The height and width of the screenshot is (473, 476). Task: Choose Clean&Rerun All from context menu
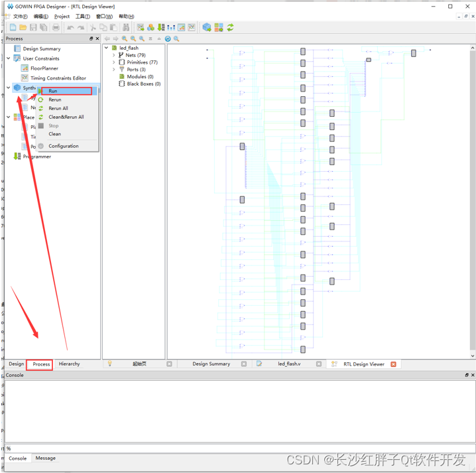67,117
